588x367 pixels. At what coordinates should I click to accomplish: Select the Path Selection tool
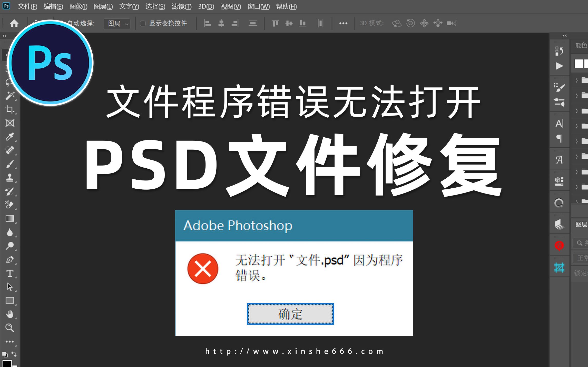[x=10, y=287]
